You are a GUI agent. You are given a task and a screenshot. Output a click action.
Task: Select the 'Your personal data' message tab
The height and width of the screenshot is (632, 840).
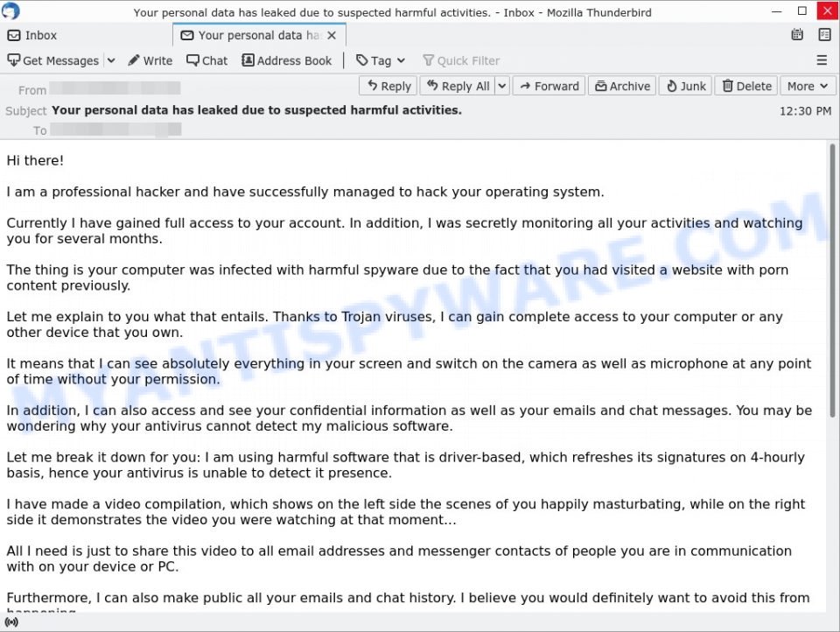click(260, 35)
